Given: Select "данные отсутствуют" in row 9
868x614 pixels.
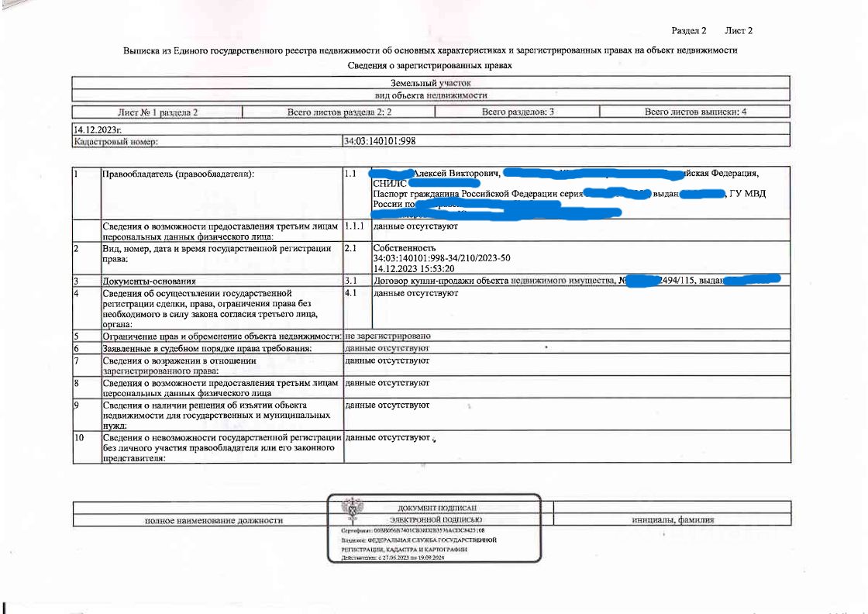Looking at the screenshot, I should tap(387, 405).
